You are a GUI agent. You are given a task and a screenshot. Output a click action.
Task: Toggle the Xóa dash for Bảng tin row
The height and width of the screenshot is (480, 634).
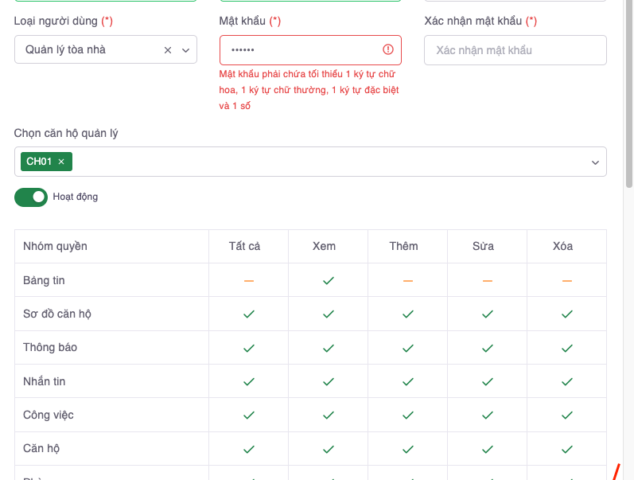click(x=566, y=281)
